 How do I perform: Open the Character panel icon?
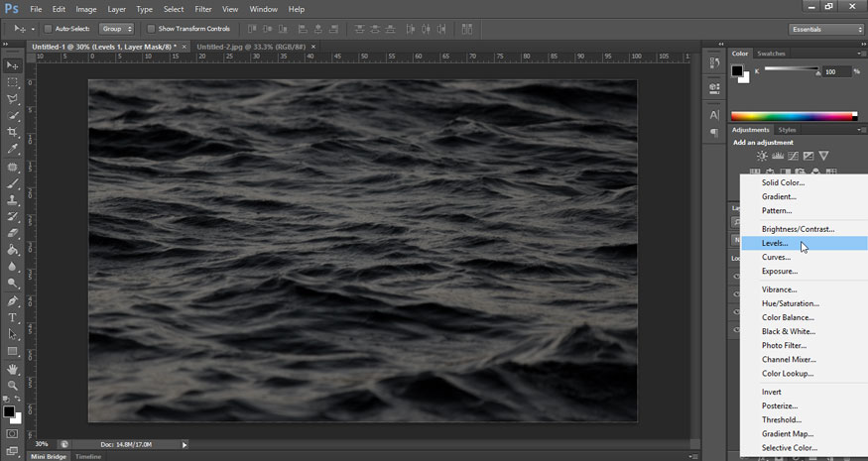coord(714,115)
